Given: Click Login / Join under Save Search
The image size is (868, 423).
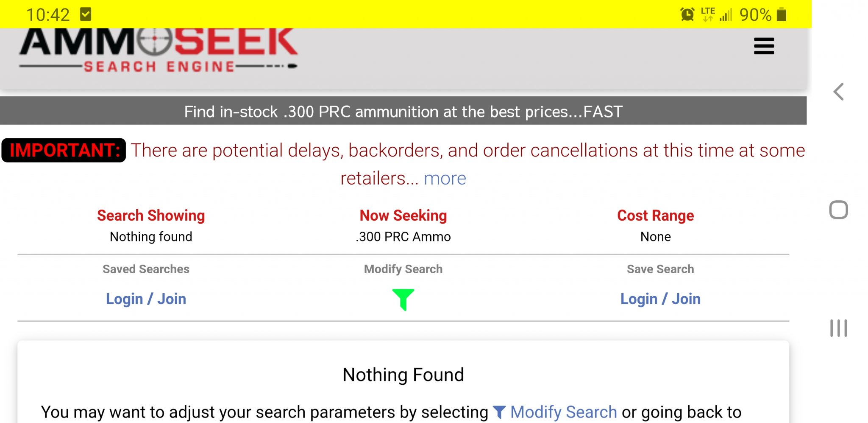Looking at the screenshot, I should [660, 299].
